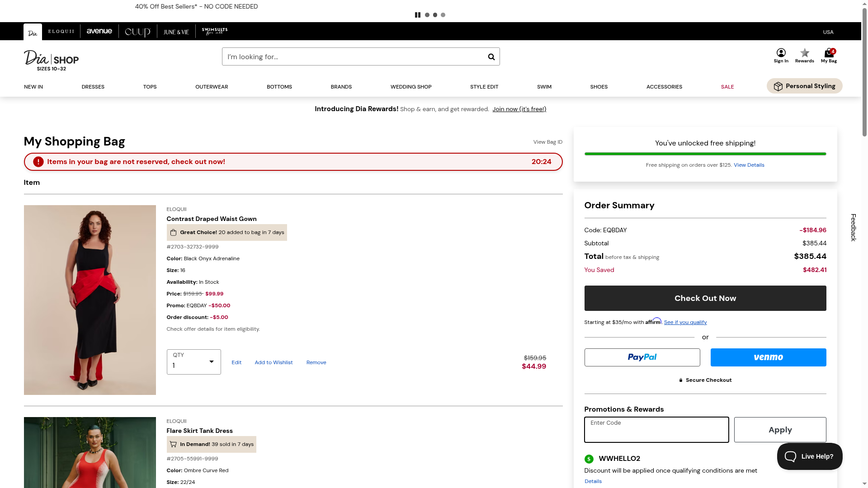Screen dimensions: 868x488
Task: Remove the Contrast Draped Waist Gown
Action: pyautogui.click(x=316, y=362)
